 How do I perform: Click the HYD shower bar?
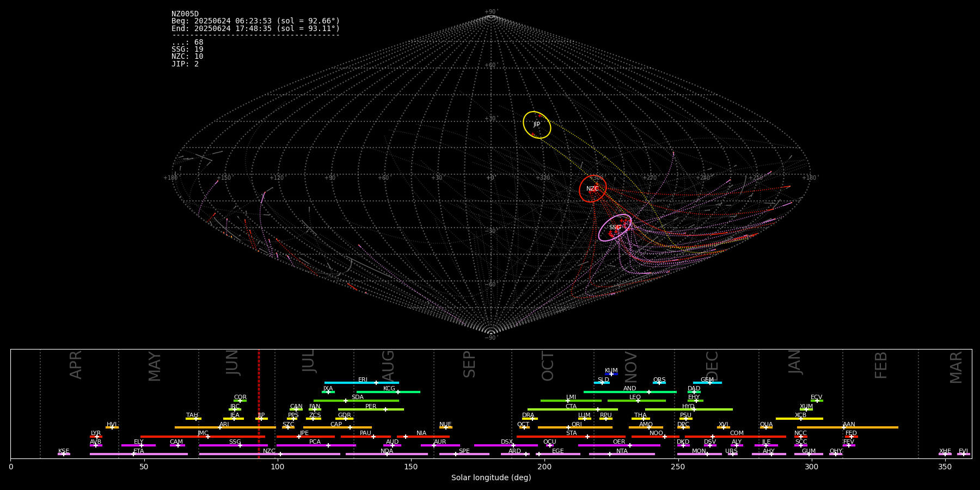pos(689,409)
